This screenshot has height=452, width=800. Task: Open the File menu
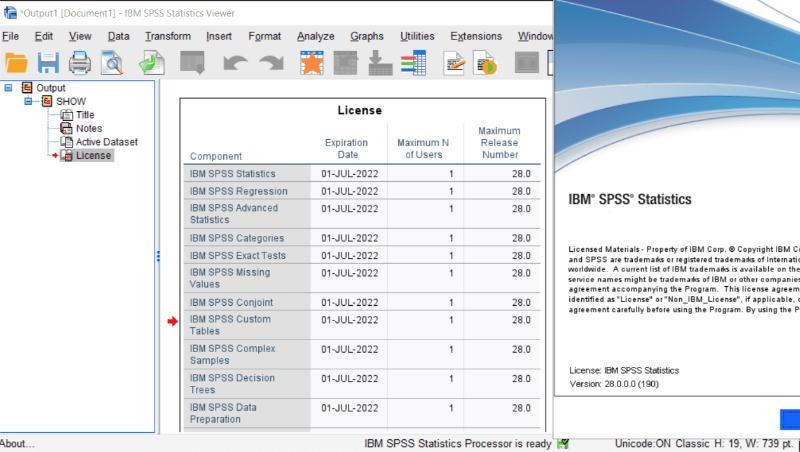tap(10, 36)
